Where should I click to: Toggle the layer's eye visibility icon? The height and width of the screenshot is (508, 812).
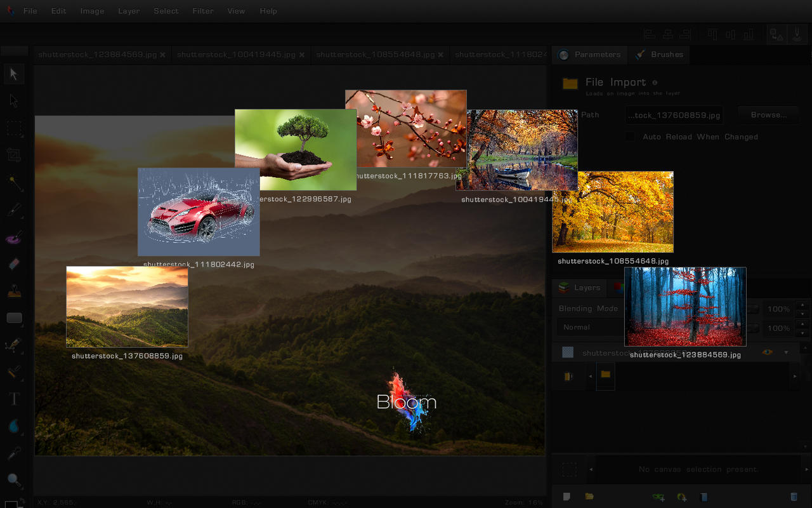click(768, 352)
